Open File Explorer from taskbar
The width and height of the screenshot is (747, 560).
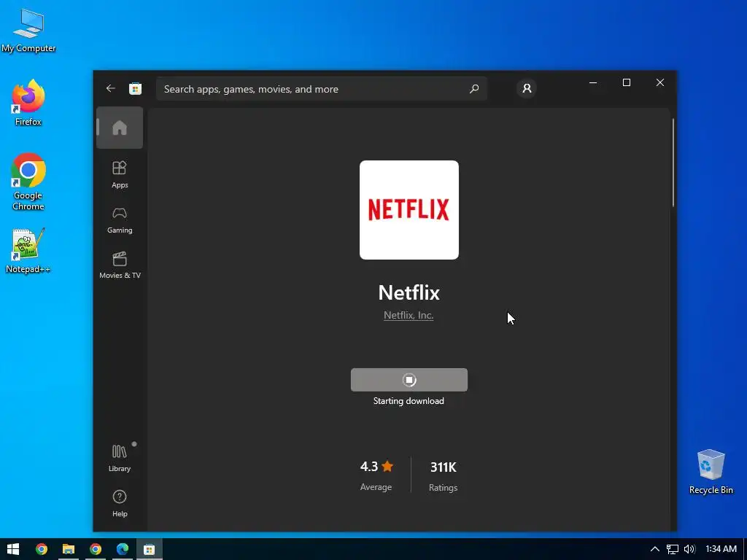pos(69,549)
